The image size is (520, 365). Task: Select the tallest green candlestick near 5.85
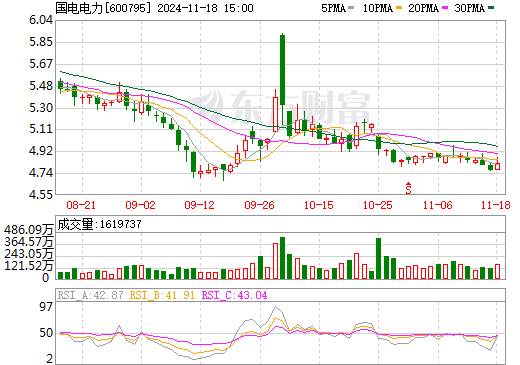pyautogui.click(x=282, y=69)
